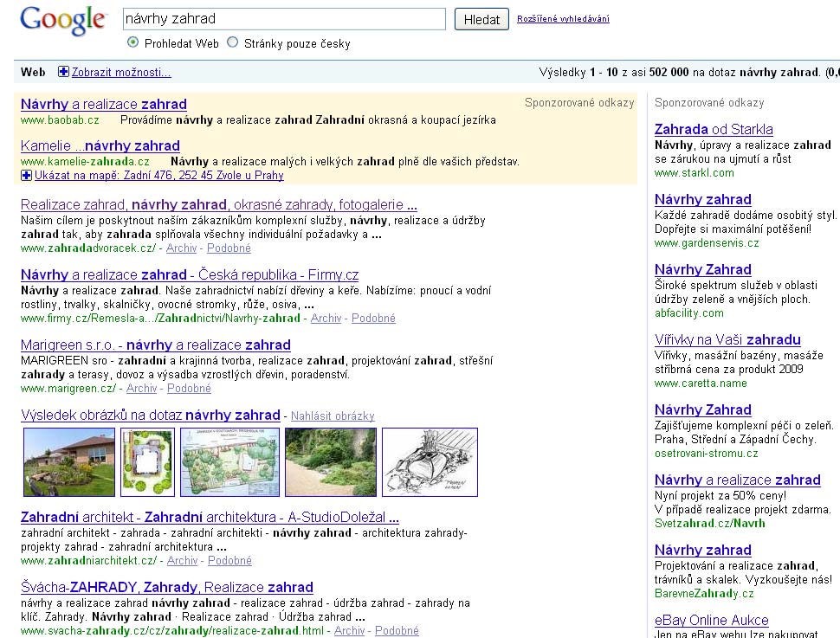Open Archiv link for svacha-zahrady.cz result
This screenshot has height=638, width=840.
point(349,630)
